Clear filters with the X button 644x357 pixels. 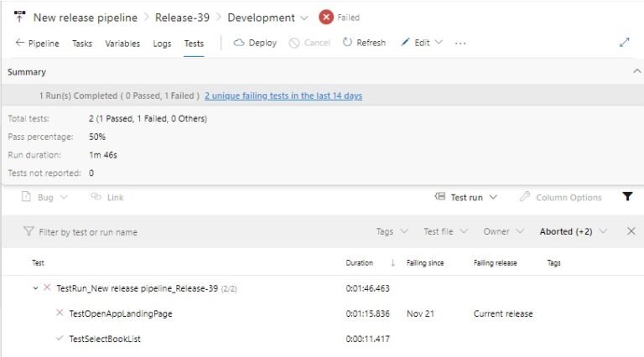[x=631, y=231]
